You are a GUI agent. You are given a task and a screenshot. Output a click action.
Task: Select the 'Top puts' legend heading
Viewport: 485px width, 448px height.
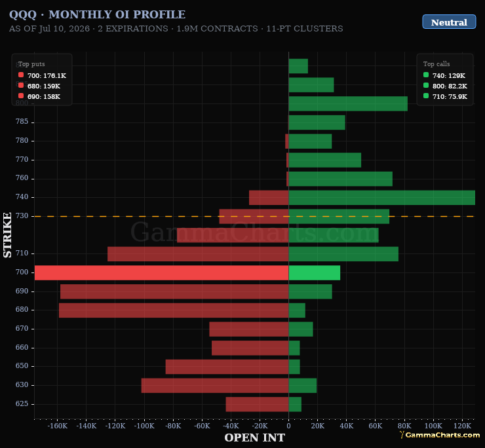coord(31,64)
